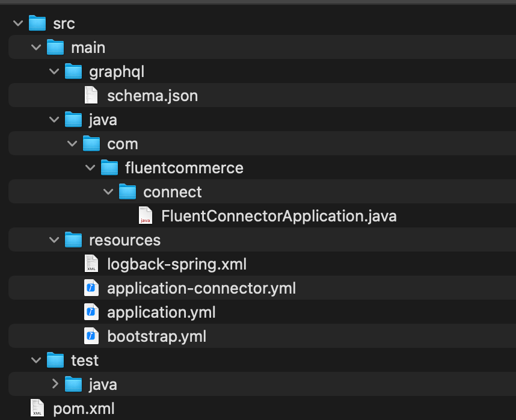Screen dimensions: 516x420
Task: Collapse the com folder chevron
Action: (72, 144)
